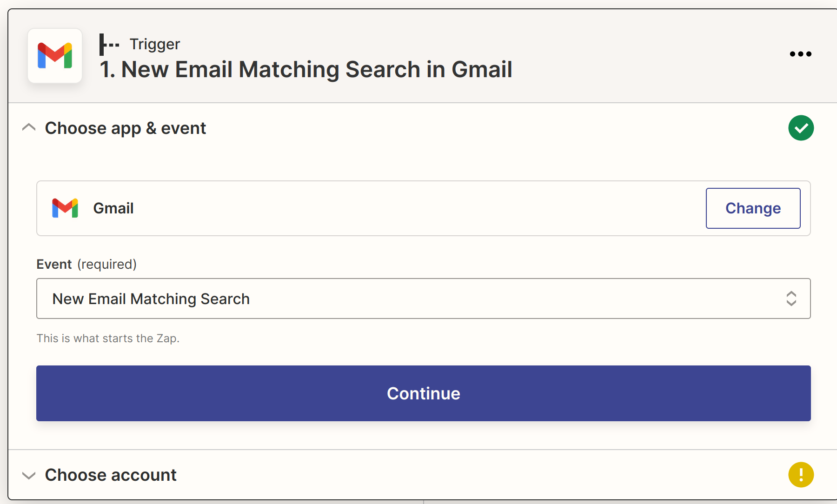Viewport: 837px width, 504px height.
Task: Click the green completed checkmark icon
Action: click(801, 128)
